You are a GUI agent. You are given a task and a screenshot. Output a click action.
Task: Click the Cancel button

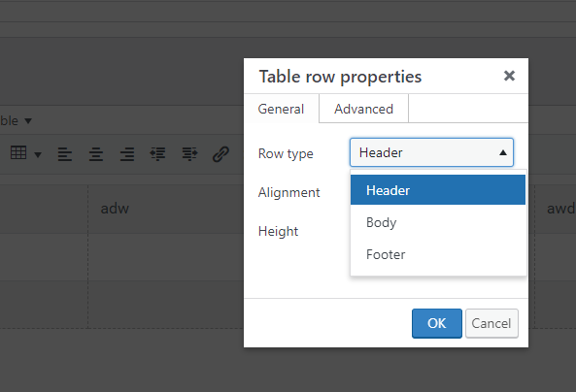click(491, 323)
